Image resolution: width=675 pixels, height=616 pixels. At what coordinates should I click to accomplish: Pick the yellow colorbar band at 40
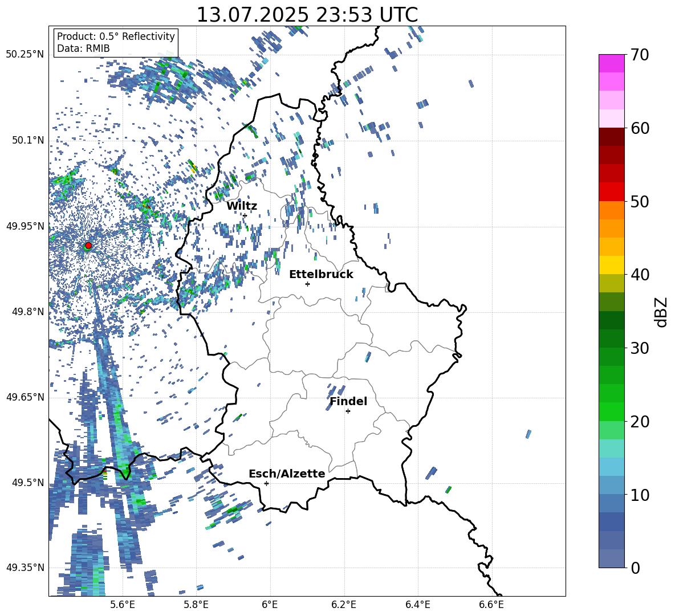click(x=611, y=265)
